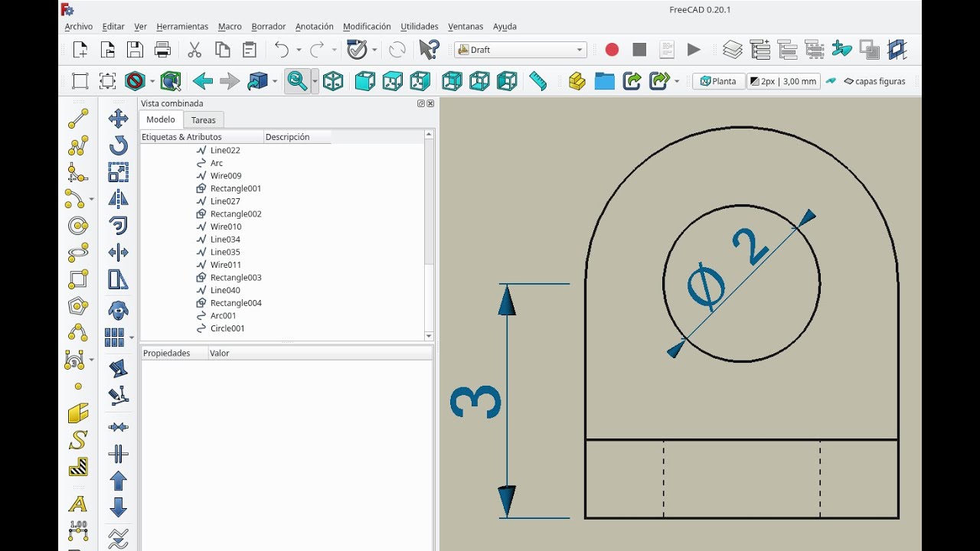The image size is (980, 551).
Task: Expand the draw style dropdown arrow
Action: tap(152, 81)
